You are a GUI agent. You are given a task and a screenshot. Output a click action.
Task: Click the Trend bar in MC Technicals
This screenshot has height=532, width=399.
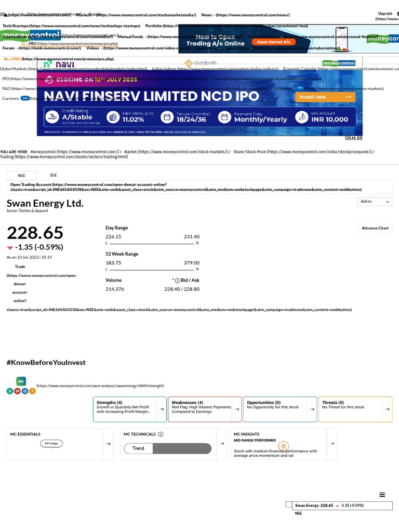(167, 448)
